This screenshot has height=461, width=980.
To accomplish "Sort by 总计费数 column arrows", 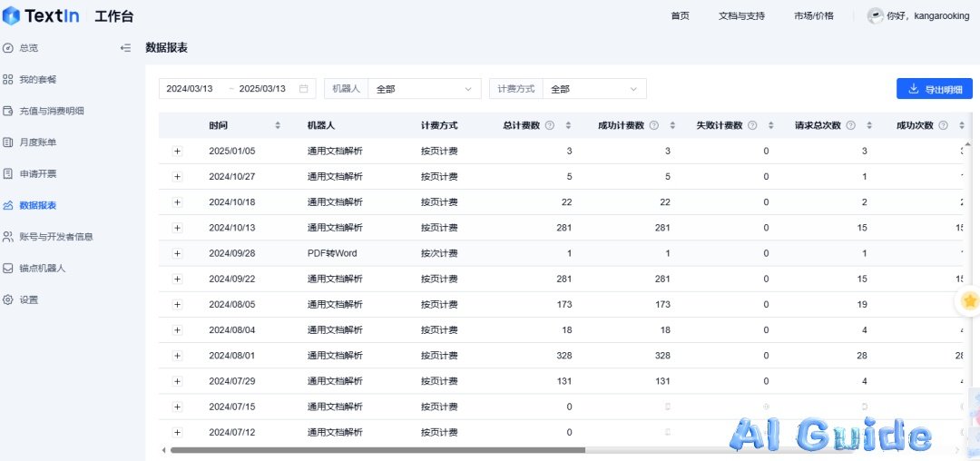I will click(568, 125).
